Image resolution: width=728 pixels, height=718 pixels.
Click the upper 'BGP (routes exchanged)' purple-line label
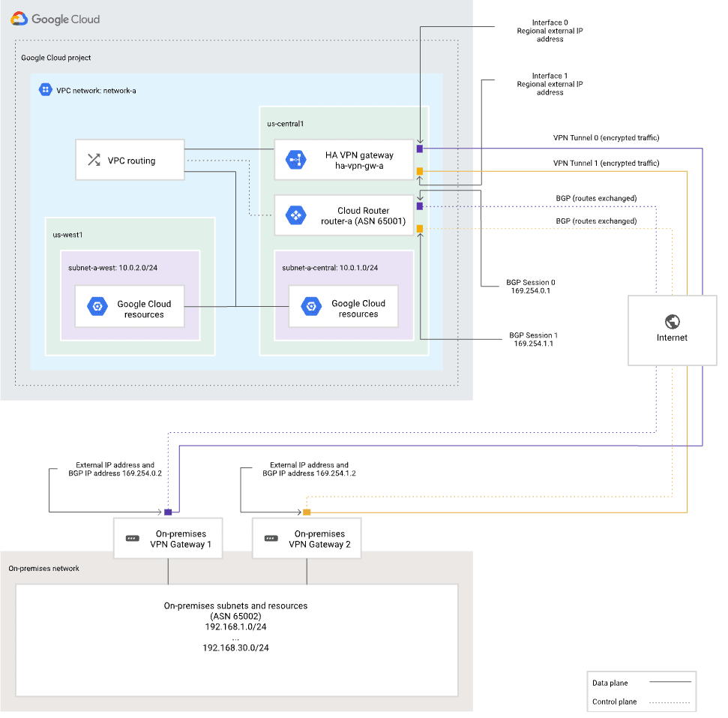[x=596, y=198]
